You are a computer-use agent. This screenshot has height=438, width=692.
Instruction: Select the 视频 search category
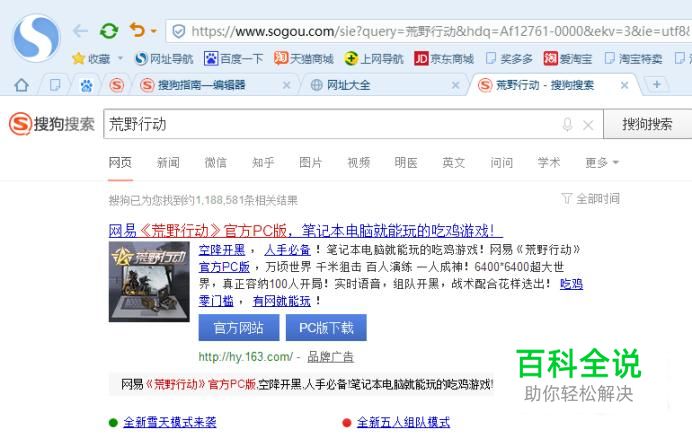[358, 162]
